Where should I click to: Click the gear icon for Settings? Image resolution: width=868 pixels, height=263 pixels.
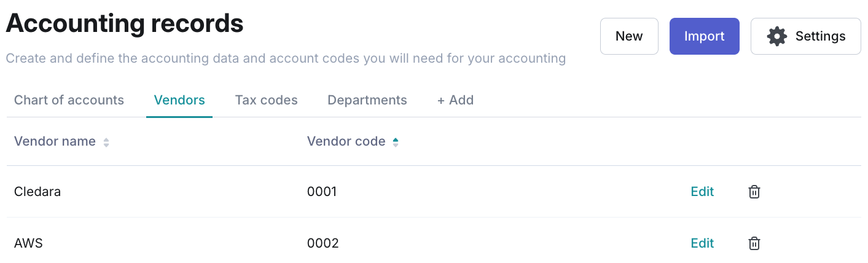click(777, 36)
